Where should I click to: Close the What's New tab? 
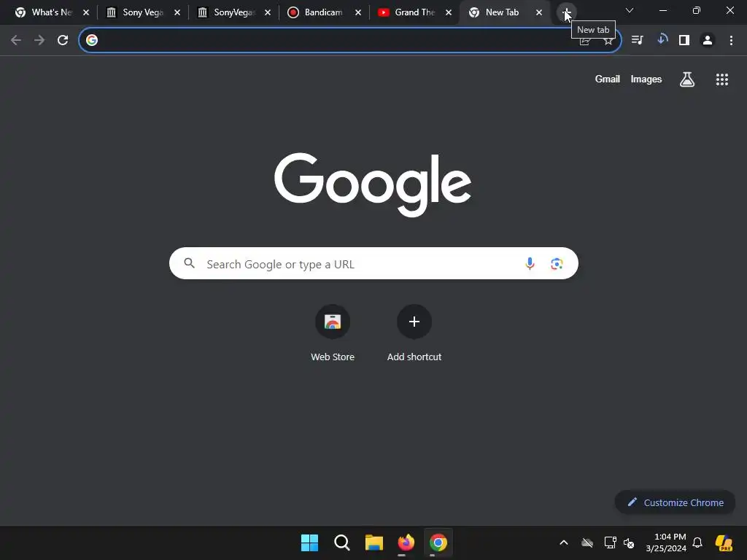(86, 12)
